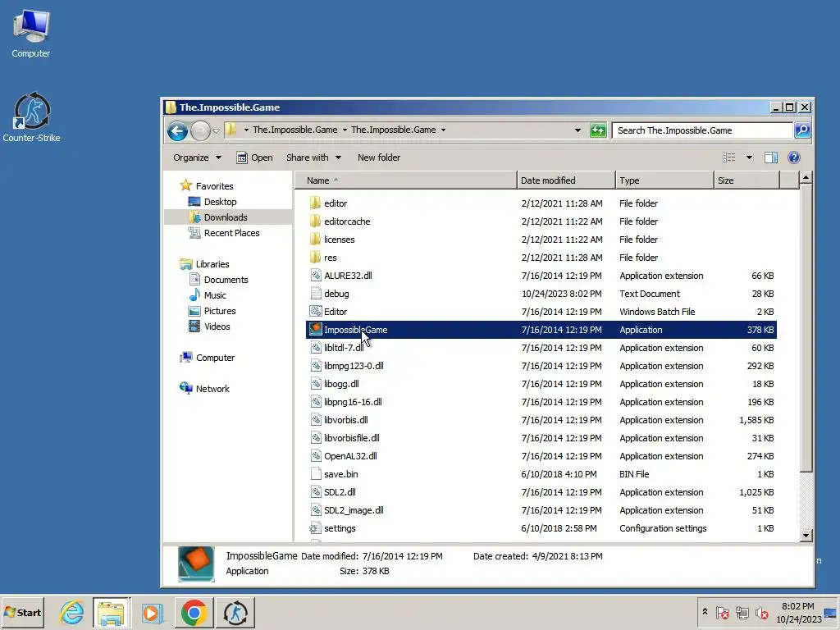Select Computer in the navigation pane
The height and width of the screenshot is (630, 840).
tap(208, 358)
